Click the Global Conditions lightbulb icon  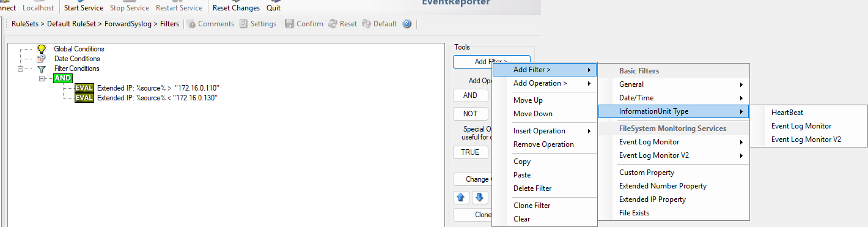click(42, 48)
